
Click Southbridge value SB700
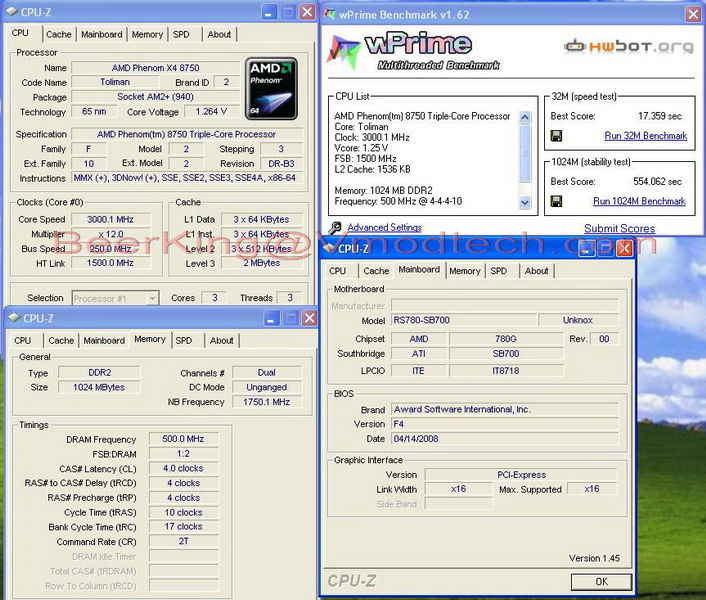click(x=506, y=354)
